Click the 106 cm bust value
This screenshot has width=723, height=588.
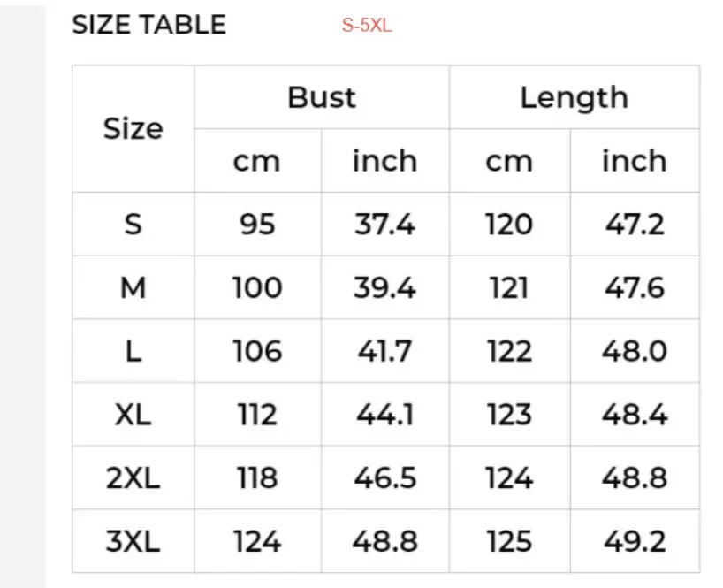[x=257, y=352]
